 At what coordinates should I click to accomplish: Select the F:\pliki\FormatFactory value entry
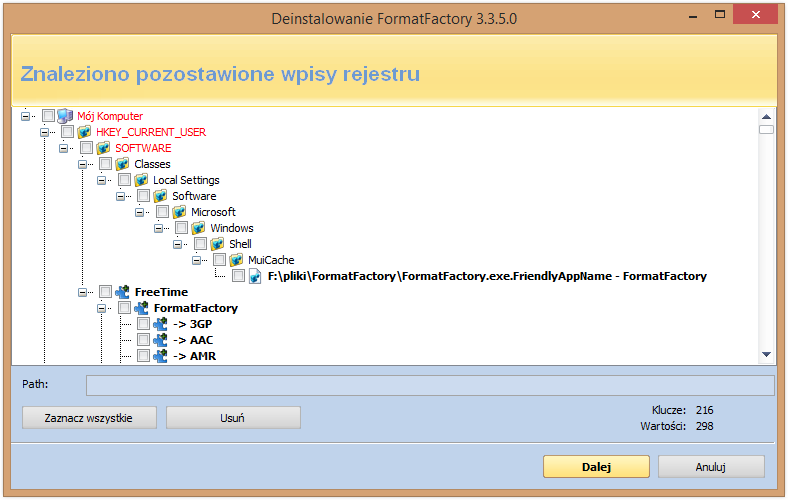click(487, 276)
